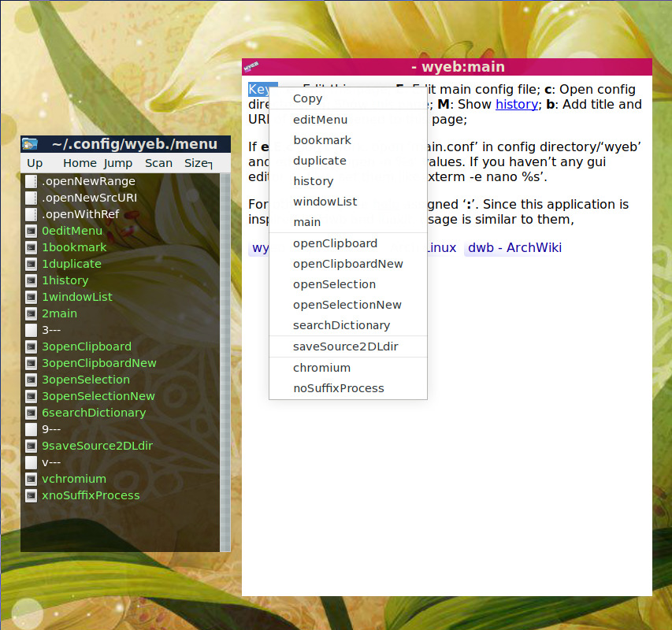Open the Jump menu in the file manager
Screen dimensions: 672x630
click(x=118, y=163)
